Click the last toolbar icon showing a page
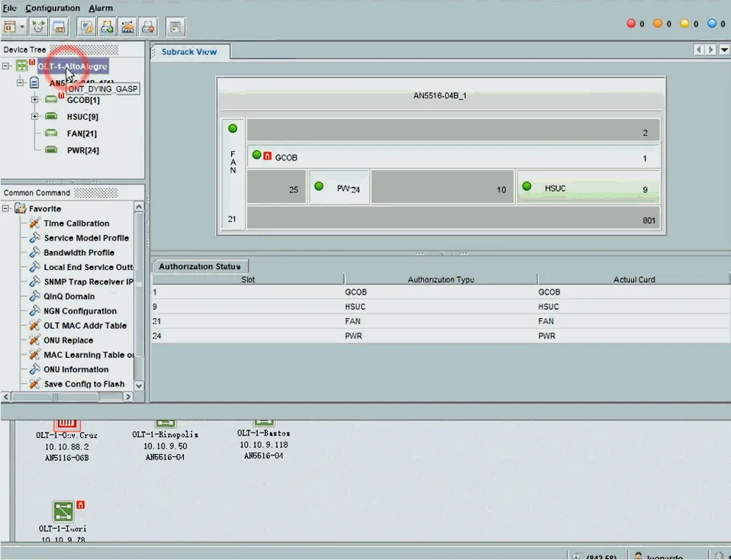This screenshot has width=731, height=560. point(176,27)
